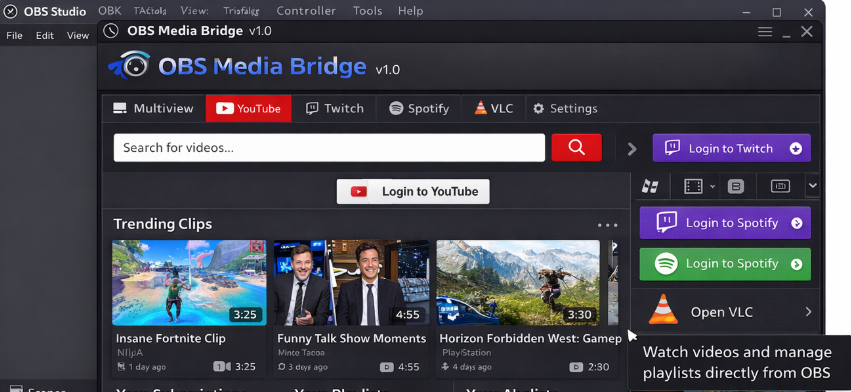Click the purple Login to Spotify button
851x392 pixels.
pos(725,223)
